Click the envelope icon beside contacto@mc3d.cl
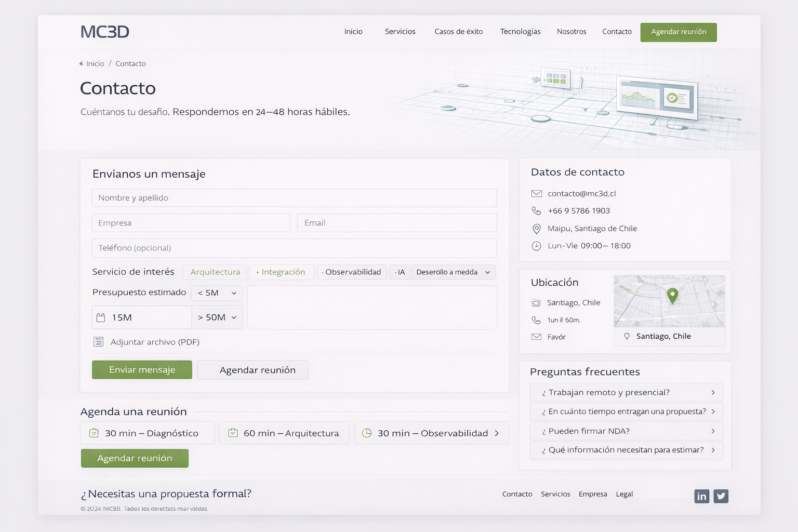 [x=536, y=194]
